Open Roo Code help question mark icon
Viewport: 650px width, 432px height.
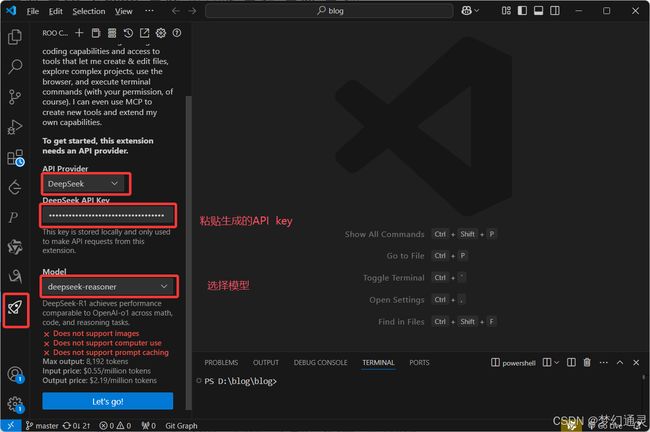177,33
